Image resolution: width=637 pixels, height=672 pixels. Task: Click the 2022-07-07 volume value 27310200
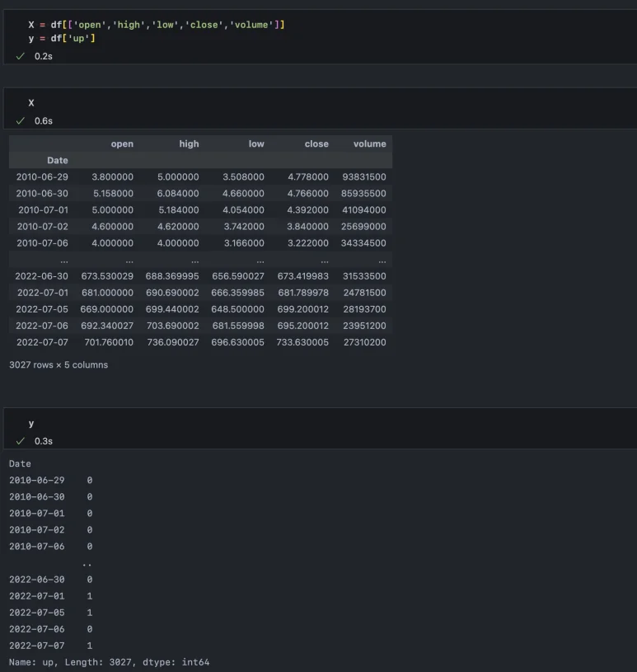[x=363, y=342]
